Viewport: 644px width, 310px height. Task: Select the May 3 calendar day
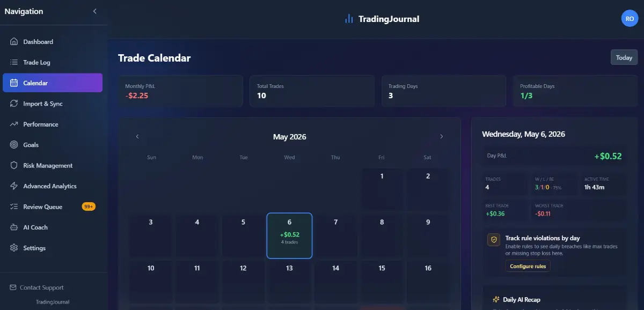click(x=151, y=236)
